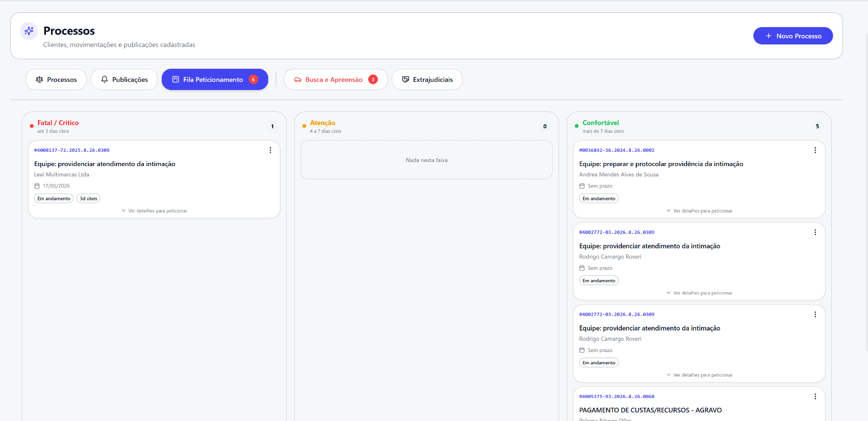Click the car icon in Busca e Apreensão tab
Screen dimensions: 868x421
tap(298, 80)
